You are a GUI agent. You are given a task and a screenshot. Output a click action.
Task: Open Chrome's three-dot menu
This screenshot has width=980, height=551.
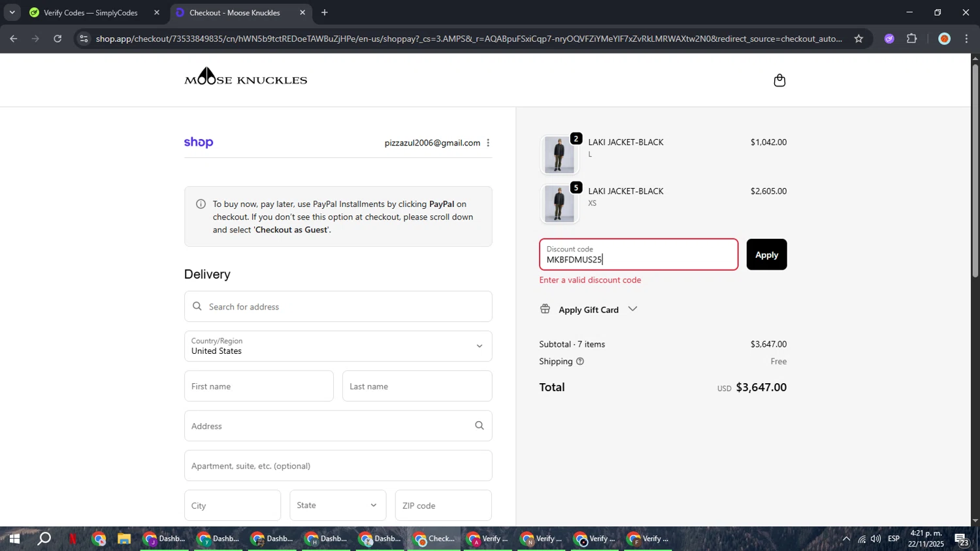(967, 39)
